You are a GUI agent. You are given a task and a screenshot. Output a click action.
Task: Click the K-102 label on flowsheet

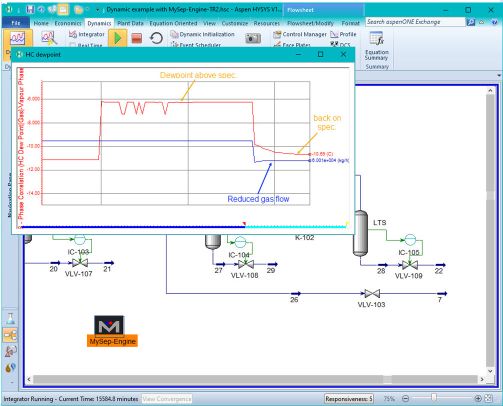tap(304, 237)
